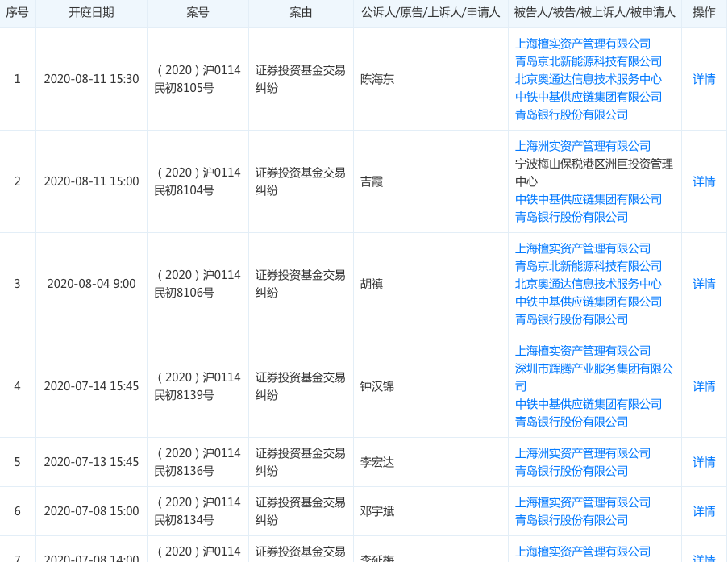728x562 pixels.
Task: Click 宁波梅山保税港区洲巨投资管理中心 text in row 2
Action: click(x=593, y=173)
